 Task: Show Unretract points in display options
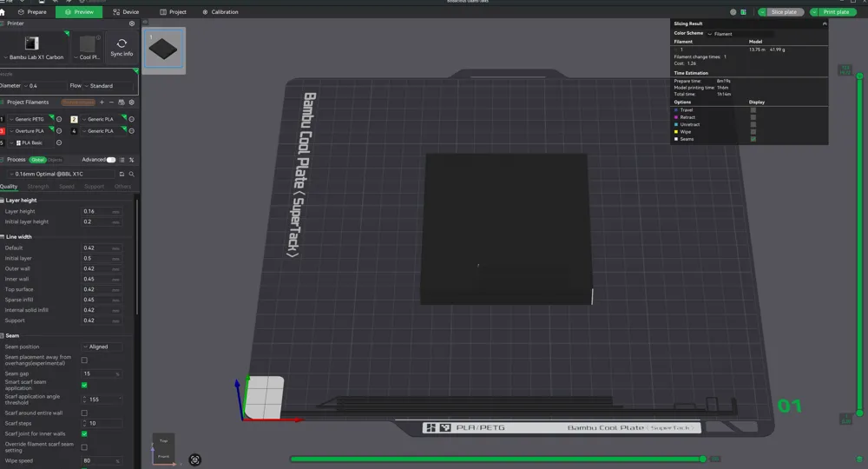(x=753, y=124)
